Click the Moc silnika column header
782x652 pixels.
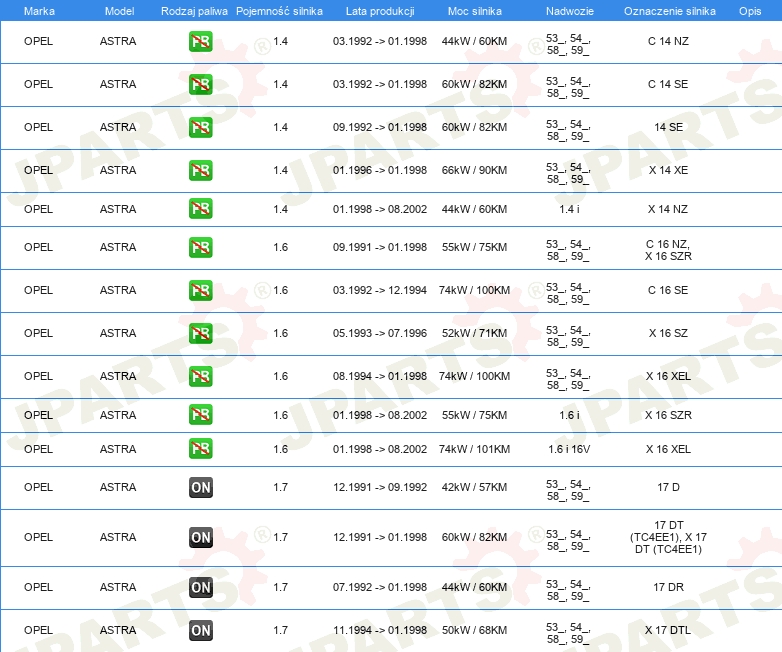click(474, 11)
